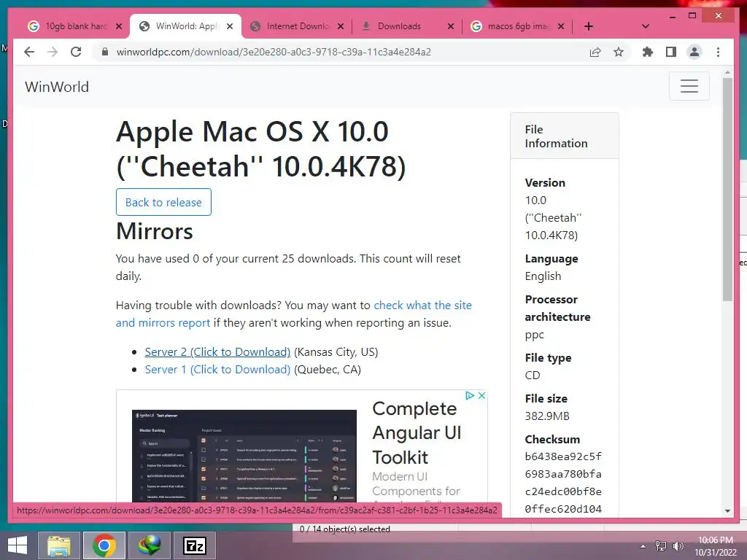The width and height of the screenshot is (747, 560).
Task: Share this page via share icon
Action: click(595, 52)
